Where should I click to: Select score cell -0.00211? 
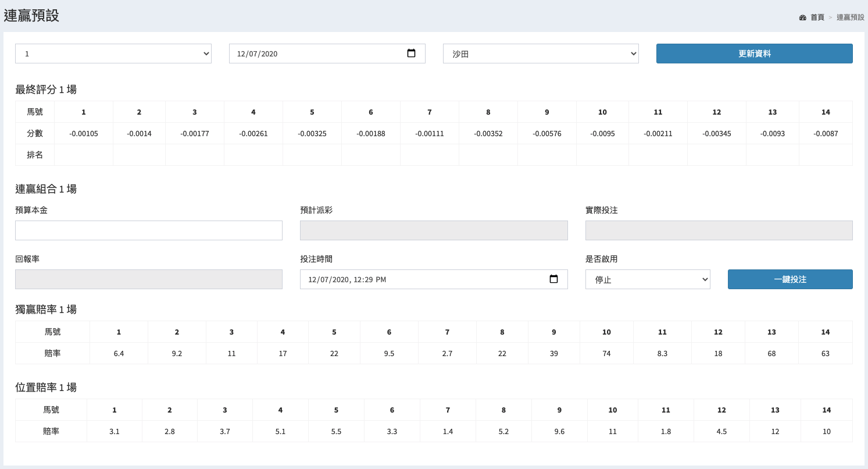pyautogui.click(x=658, y=133)
